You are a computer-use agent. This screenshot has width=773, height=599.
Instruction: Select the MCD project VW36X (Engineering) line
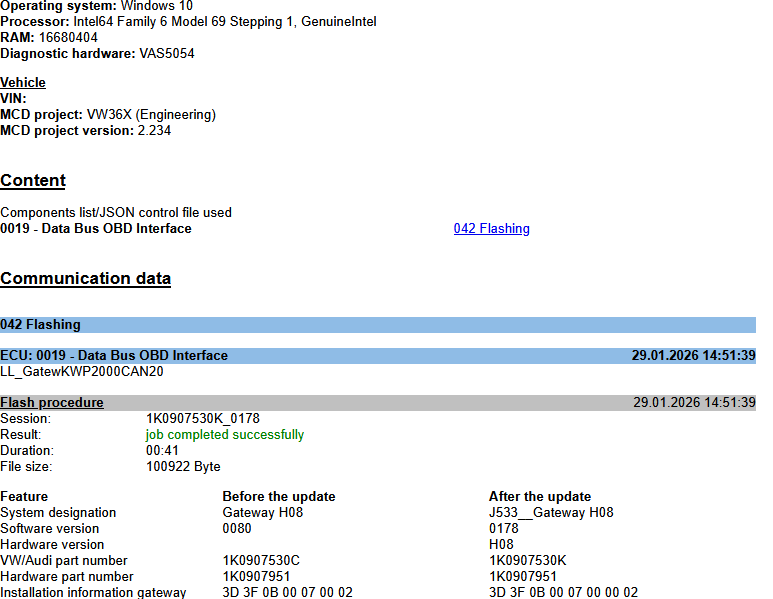tap(108, 115)
